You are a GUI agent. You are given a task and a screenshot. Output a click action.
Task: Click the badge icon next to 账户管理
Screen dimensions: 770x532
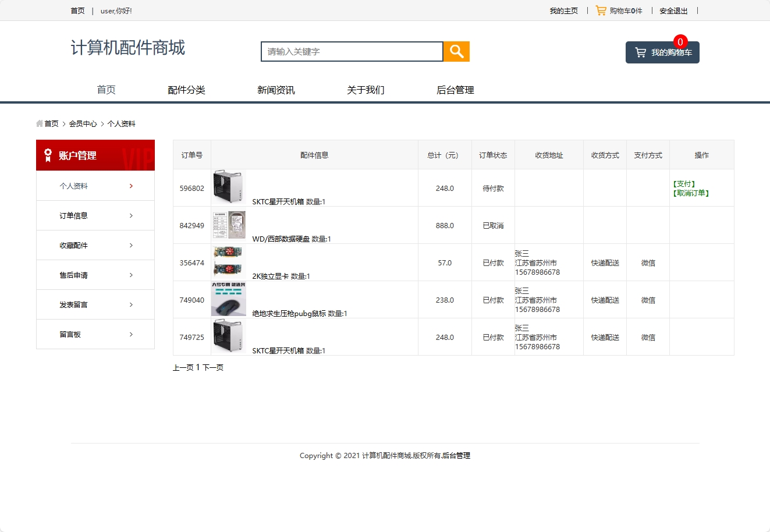coord(48,155)
